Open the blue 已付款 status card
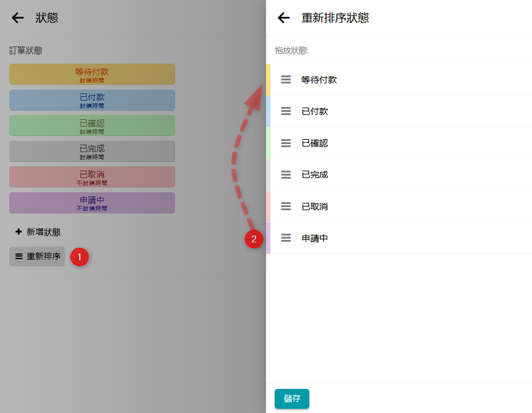The height and width of the screenshot is (413, 532). [x=92, y=100]
